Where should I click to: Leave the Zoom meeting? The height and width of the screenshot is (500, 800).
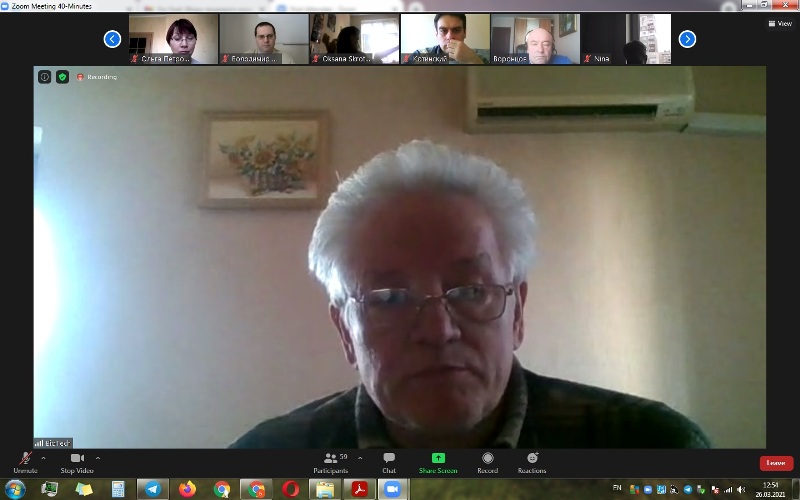click(x=776, y=463)
